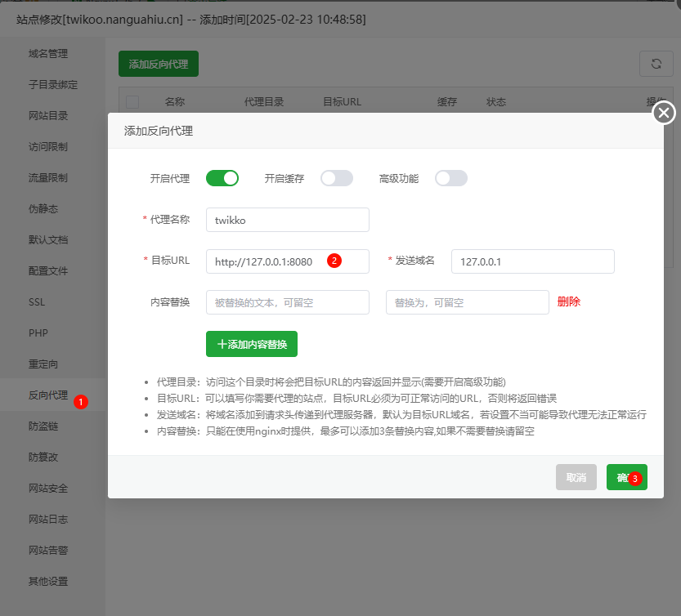Click the 替换为 input box

tap(467, 302)
